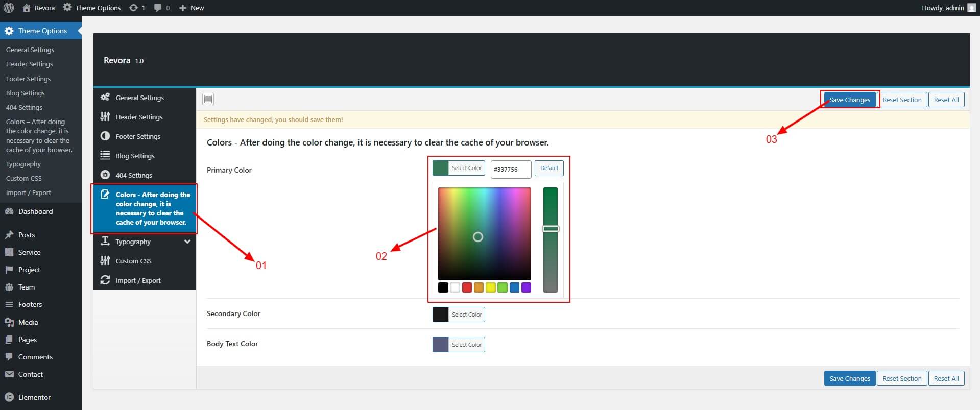This screenshot has width=980, height=410.
Task: Open Import / Export in left admin submenu
Action: coord(29,192)
